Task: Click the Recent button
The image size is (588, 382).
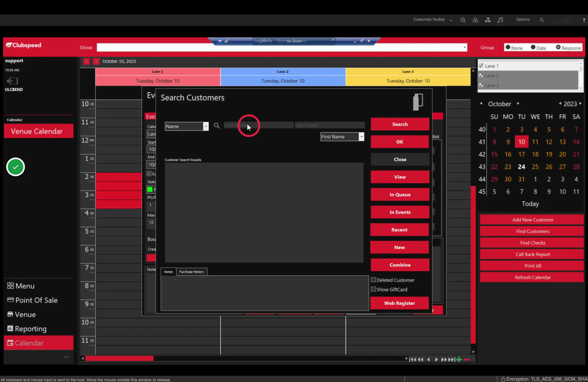Action: (x=400, y=230)
